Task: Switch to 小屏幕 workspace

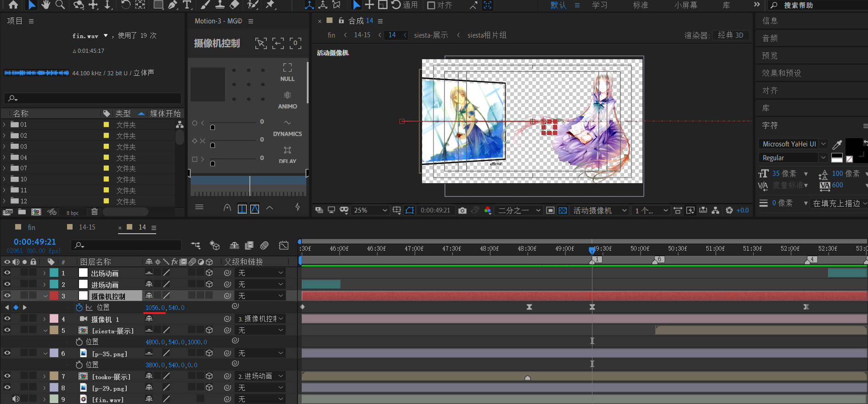Action: click(686, 5)
